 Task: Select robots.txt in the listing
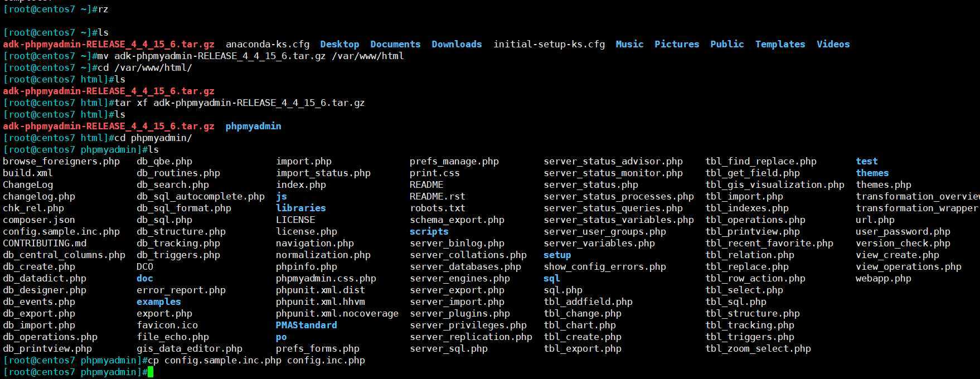click(437, 208)
